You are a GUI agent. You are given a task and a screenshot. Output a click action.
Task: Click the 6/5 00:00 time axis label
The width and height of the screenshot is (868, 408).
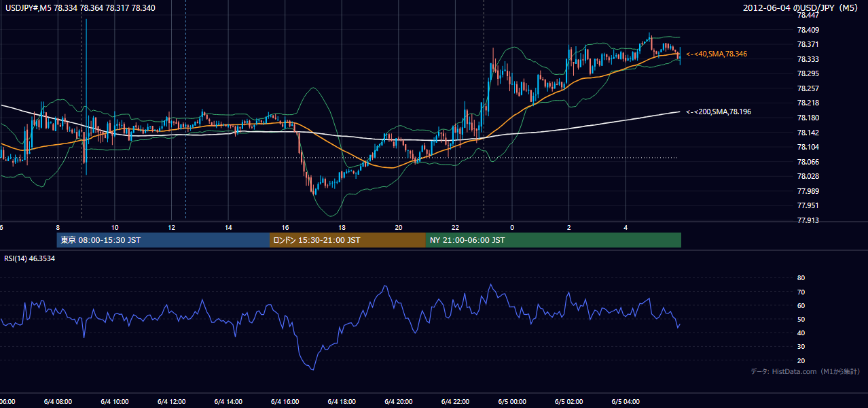coord(513,401)
